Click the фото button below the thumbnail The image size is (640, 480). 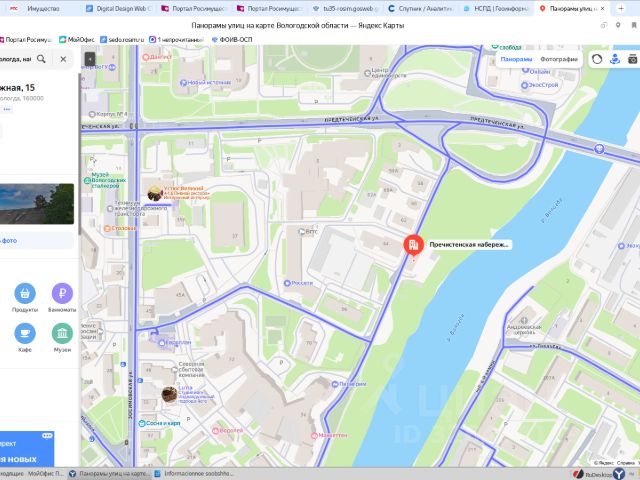click(37, 240)
